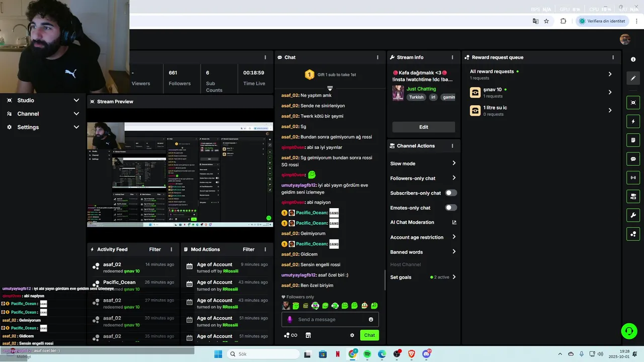644x362 pixels.
Task: Open Chat panel three-dot menu
Action: tap(377, 57)
